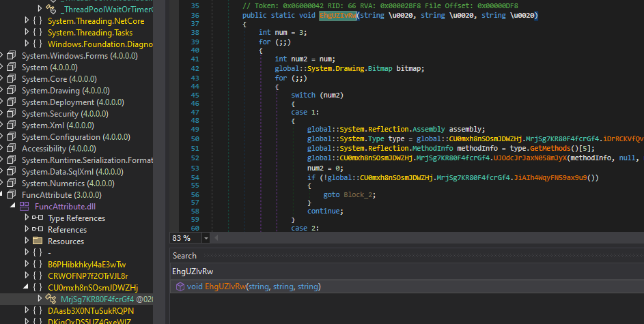Click the Type References node icon
644x324 pixels.
pos(37,218)
